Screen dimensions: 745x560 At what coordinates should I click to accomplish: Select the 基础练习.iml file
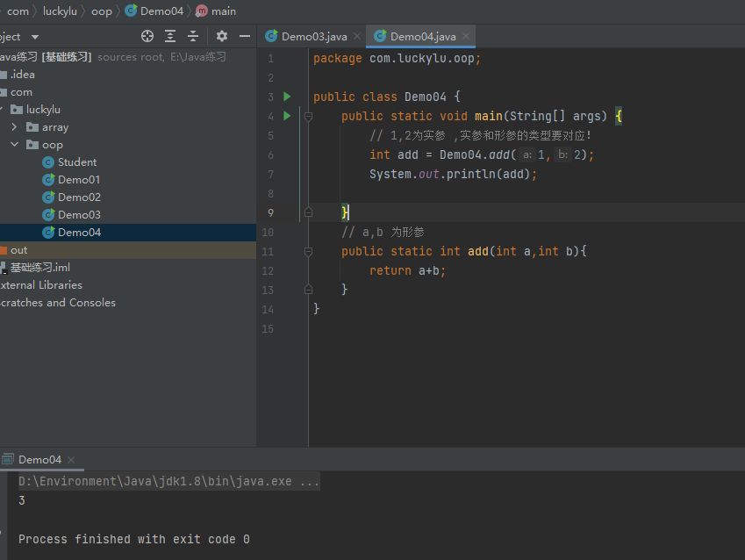point(39,268)
